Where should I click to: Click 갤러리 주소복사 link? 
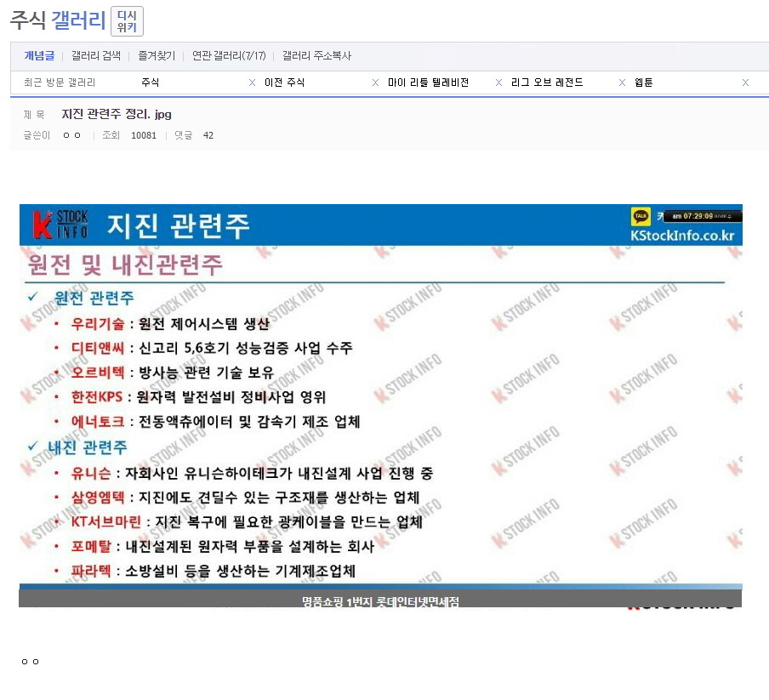point(316,55)
